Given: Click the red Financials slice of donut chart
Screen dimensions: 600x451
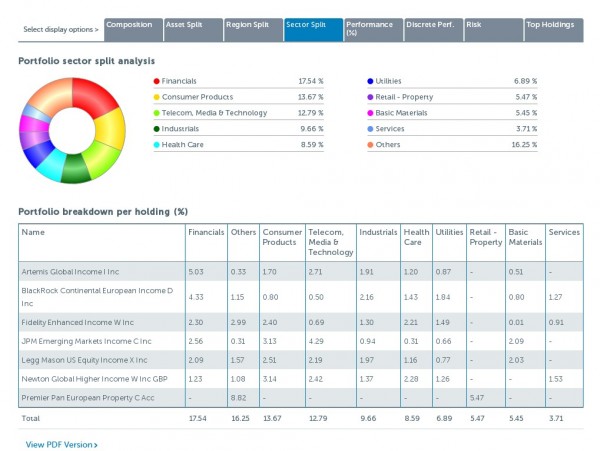Looking at the screenshot, I should pyautogui.click(x=92, y=96).
